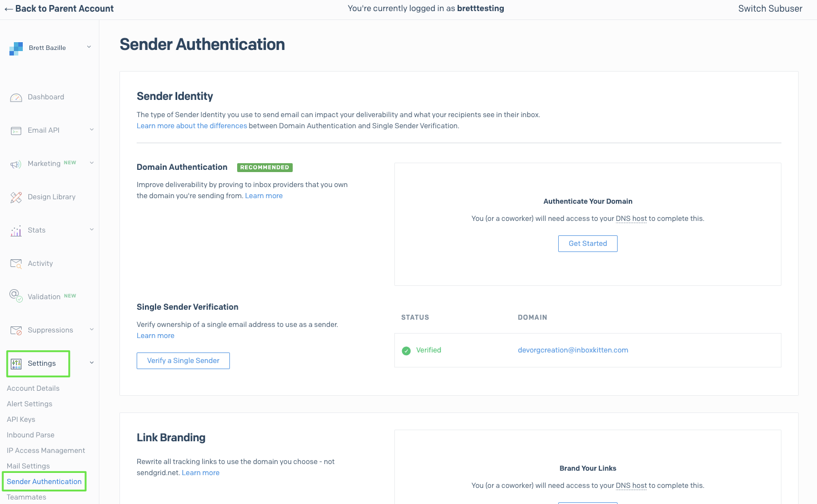The width and height of the screenshot is (817, 504).
Task: Open Teammates settings page
Action: [27, 497]
